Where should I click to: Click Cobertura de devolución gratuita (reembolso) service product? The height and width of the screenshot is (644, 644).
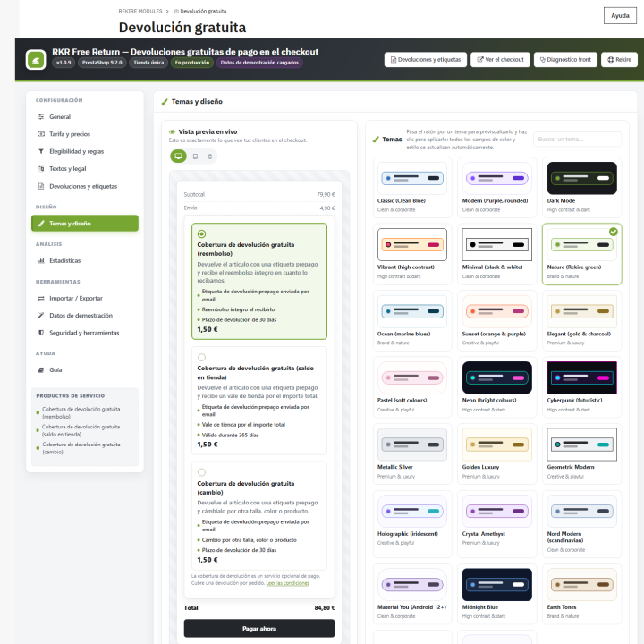click(x=81, y=412)
